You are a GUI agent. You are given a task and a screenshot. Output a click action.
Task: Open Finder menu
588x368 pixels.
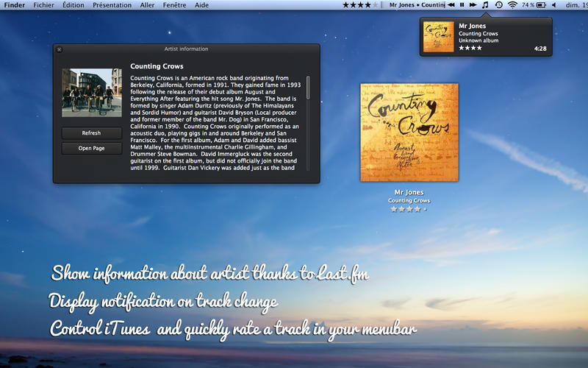click(x=15, y=5)
